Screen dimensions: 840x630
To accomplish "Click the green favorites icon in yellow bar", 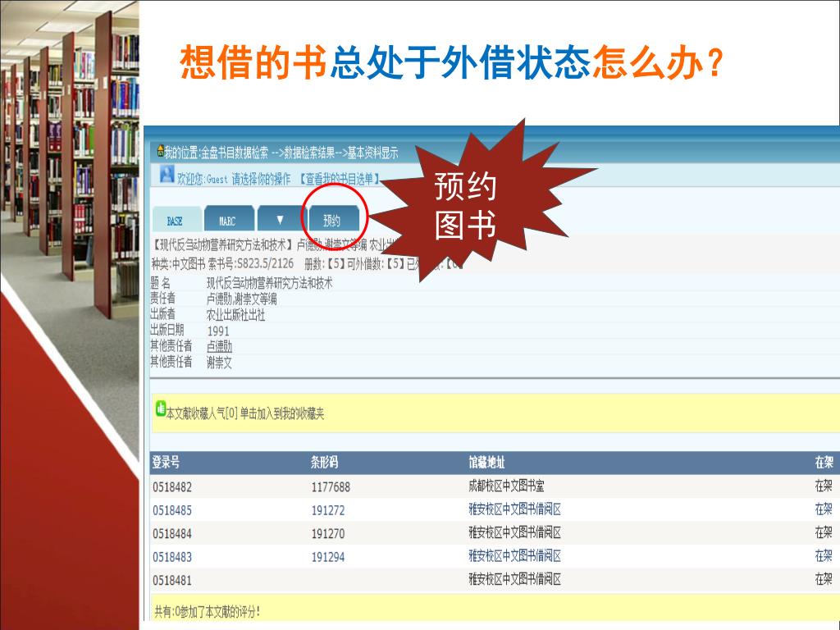I will coord(160,409).
